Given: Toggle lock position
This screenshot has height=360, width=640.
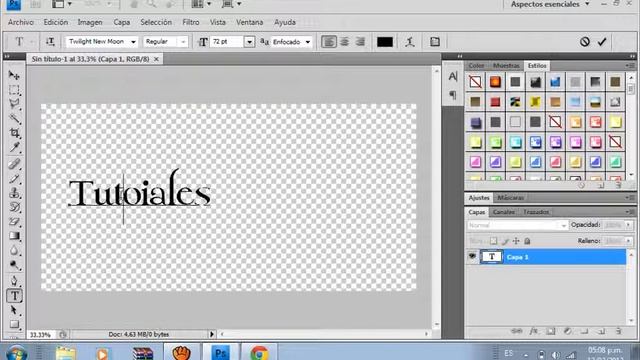Looking at the screenshot, I should 516,241.
